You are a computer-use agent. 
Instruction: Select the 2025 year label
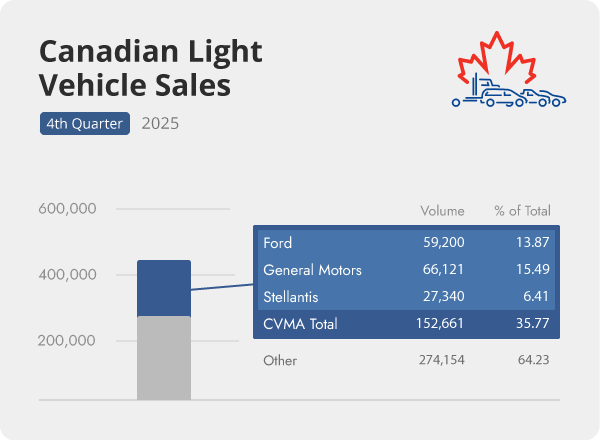coord(161,124)
